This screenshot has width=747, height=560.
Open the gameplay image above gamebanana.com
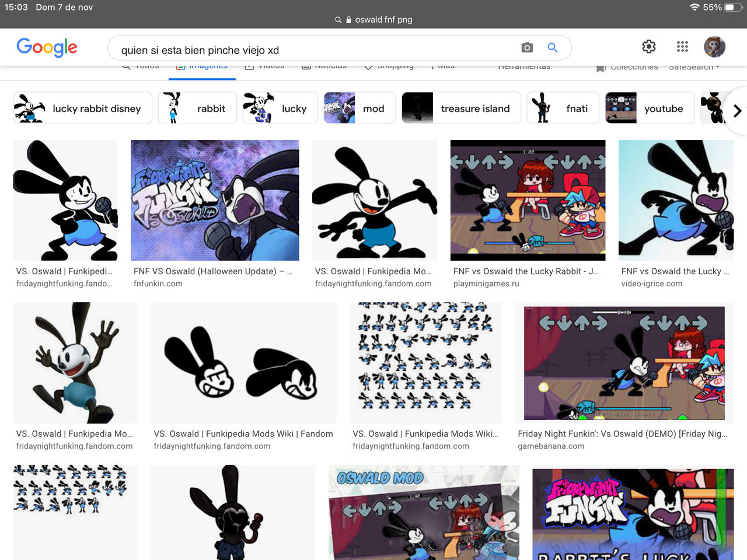click(x=624, y=362)
